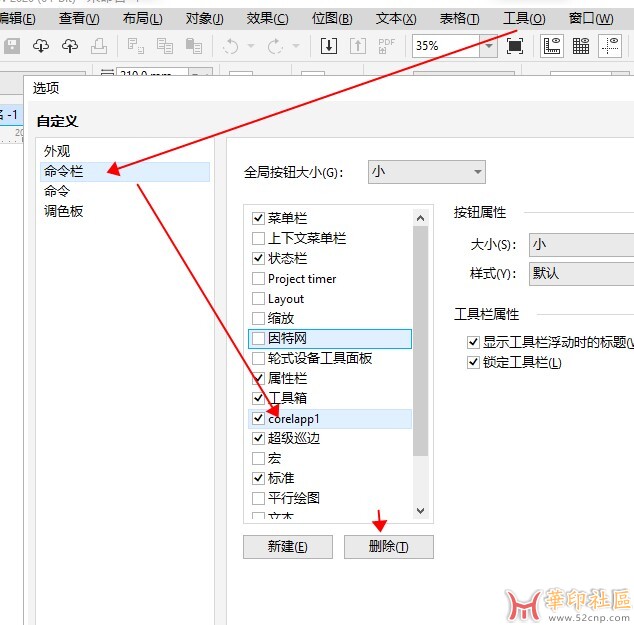Click the full-screen preview icon

point(515,46)
